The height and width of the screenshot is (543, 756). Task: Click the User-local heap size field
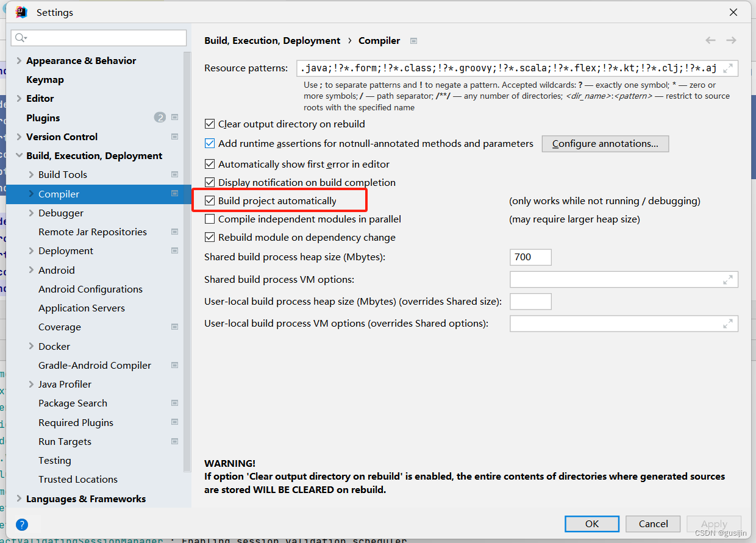tap(530, 302)
